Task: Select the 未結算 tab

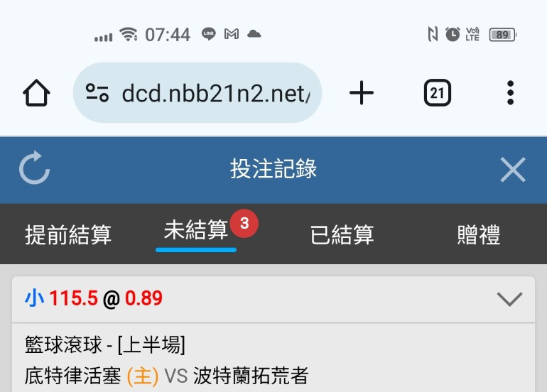Action: pos(196,230)
